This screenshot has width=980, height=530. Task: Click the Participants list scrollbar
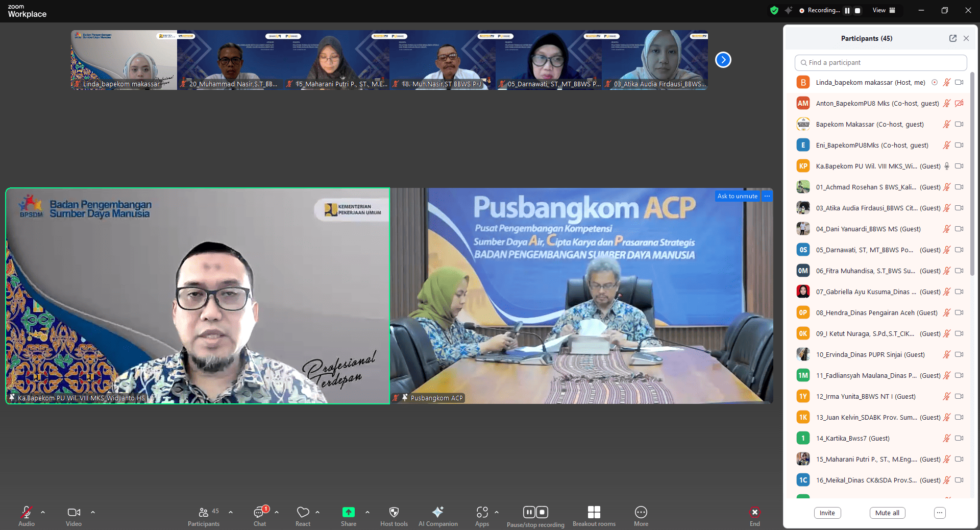coord(972,174)
